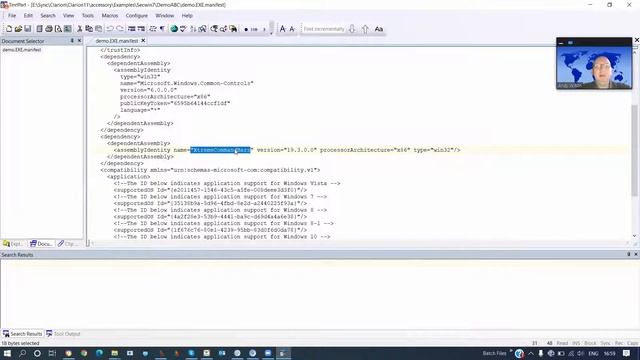The image size is (640, 360).
Task: Select demo.EXE.manifest in Document Selector list
Action: coord(22,50)
